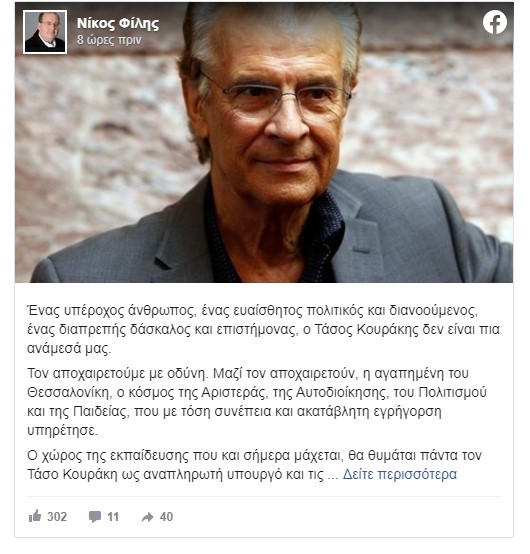Click the word 'υπηρέτησε.' ending second paragraph
This screenshot has width=530, height=554.
point(62,431)
